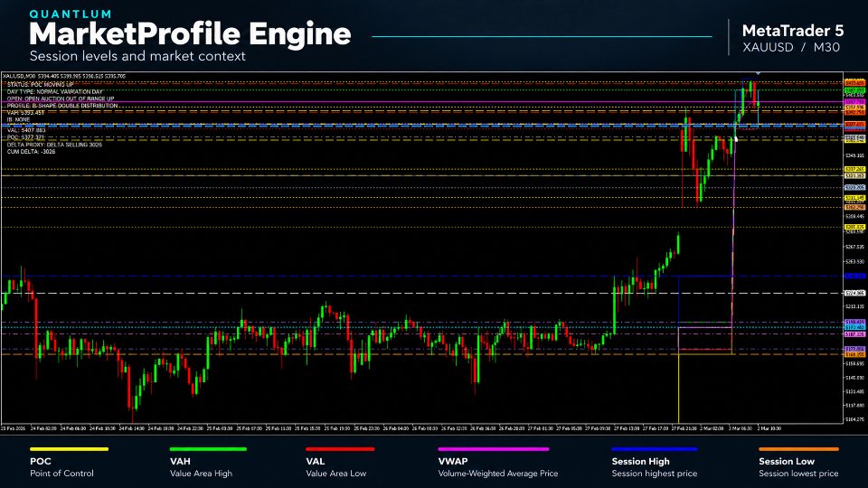
Task: Select the orange Session Low legend line
Action: 798,449
